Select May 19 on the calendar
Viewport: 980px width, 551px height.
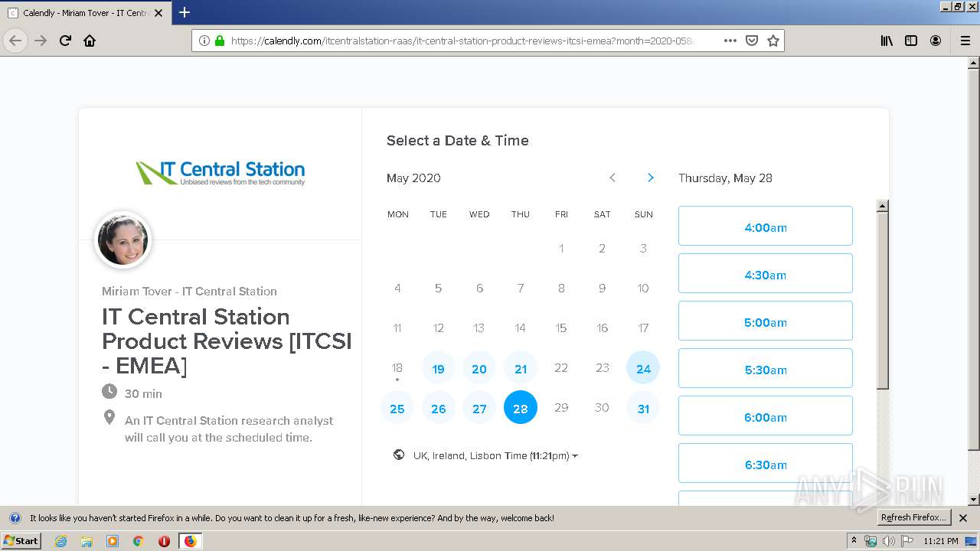(438, 369)
